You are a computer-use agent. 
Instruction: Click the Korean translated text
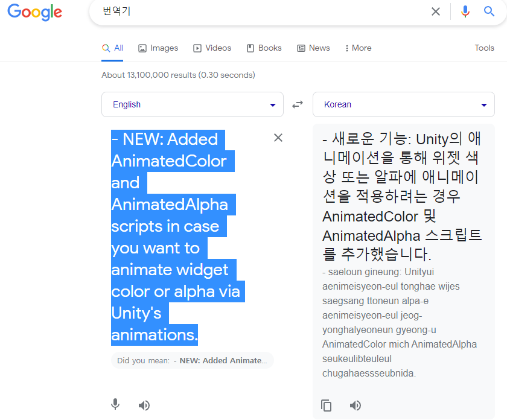click(x=402, y=197)
